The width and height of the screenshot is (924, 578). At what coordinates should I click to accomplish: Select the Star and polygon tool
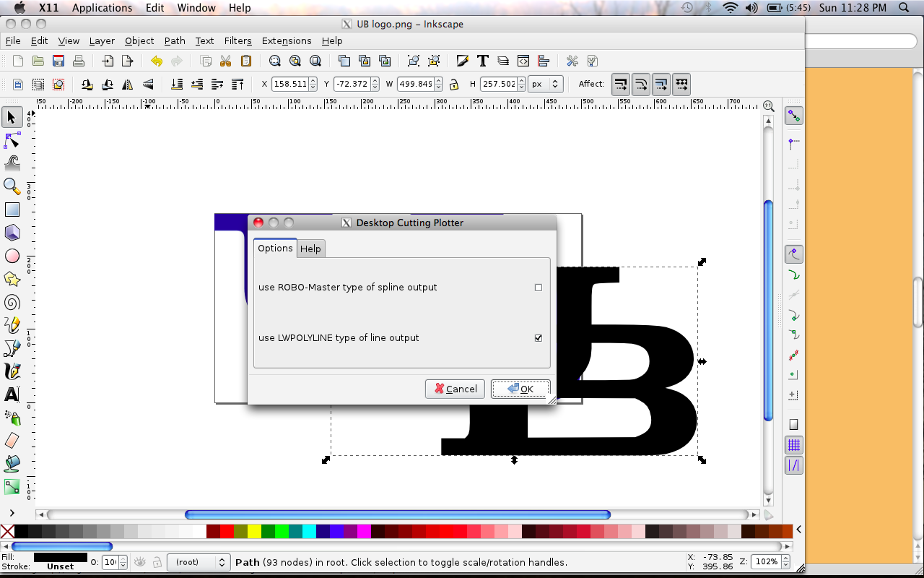point(12,279)
